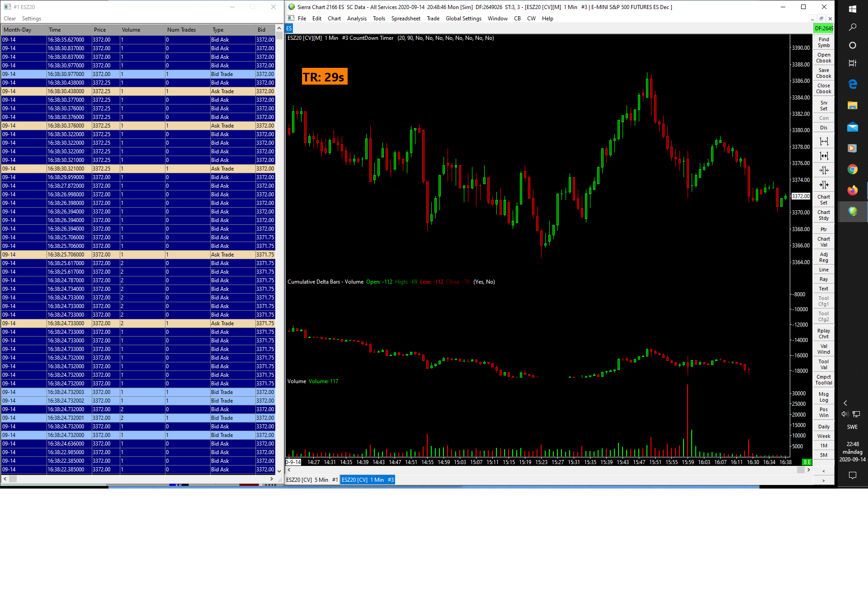Click the expand bar spacing icon
This screenshot has width=868, height=603.
(824, 142)
